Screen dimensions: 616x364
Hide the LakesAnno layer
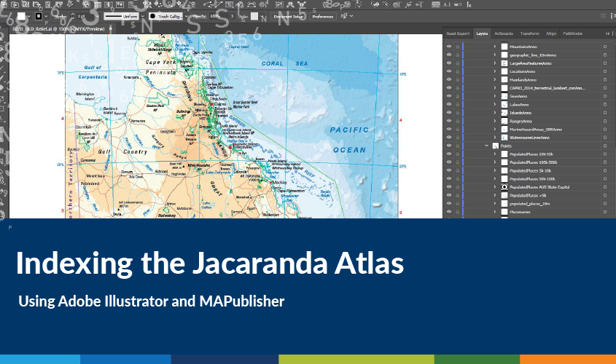tap(449, 104)
